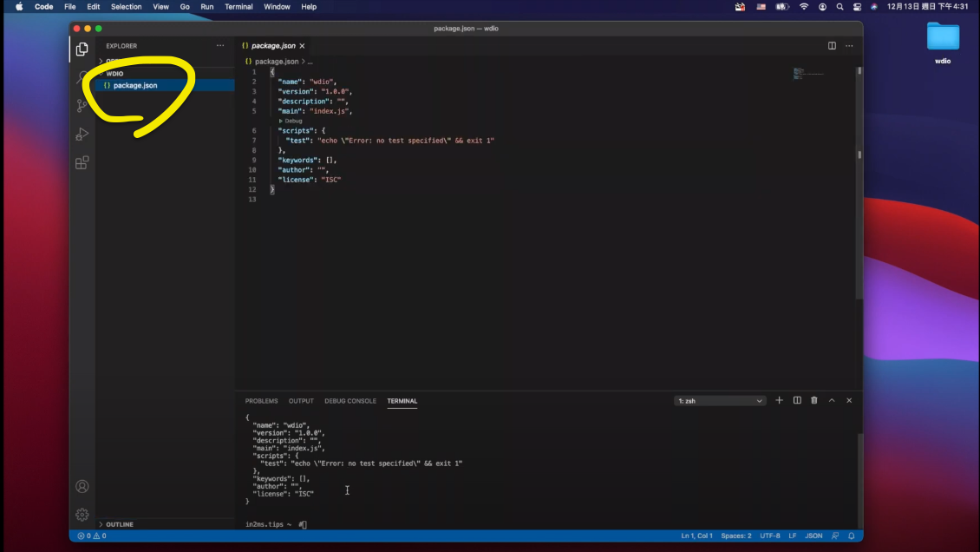Select the package.json editor tab
The width and height of the screenshot is (980, 552).
click(273, 46)
